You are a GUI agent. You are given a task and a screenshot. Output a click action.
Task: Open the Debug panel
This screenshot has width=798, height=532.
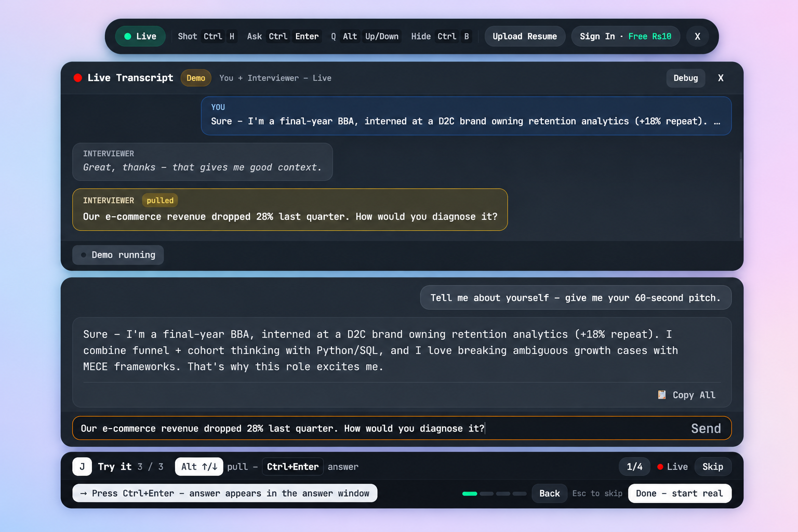[x=686, y=78]
